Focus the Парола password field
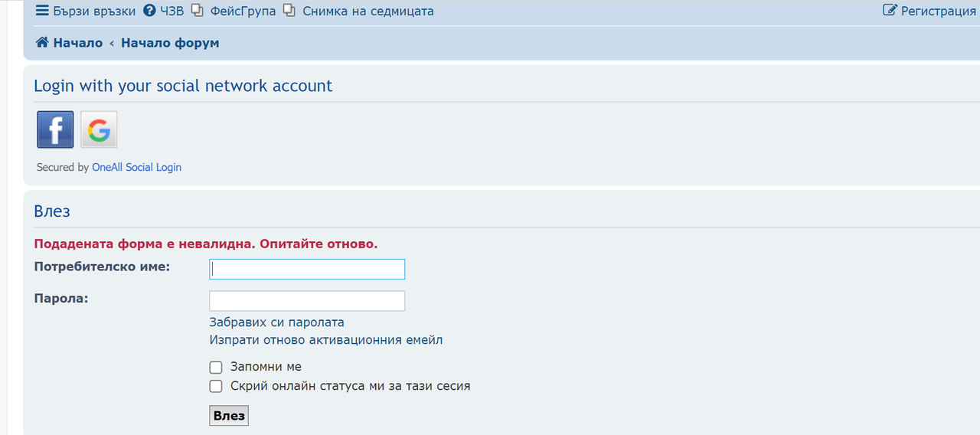This screenshot has height=435, width=980. pyautogui.click(x=307, y=301)
